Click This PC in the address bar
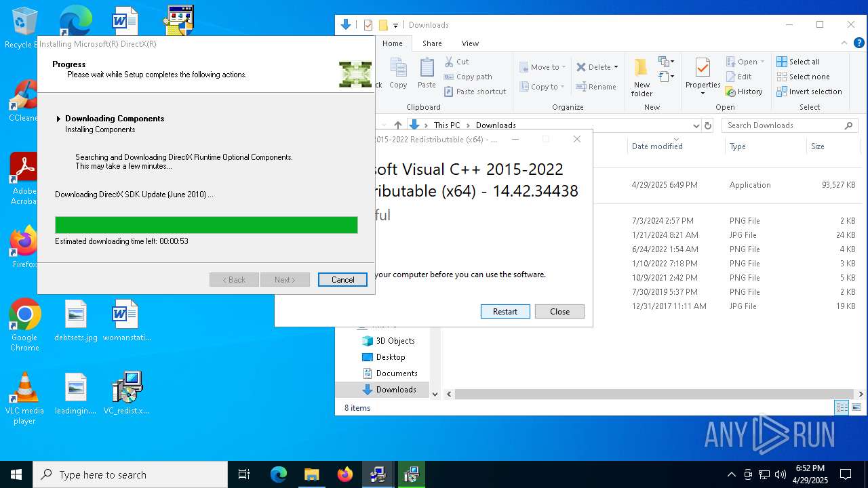Viewport: 868px width, 488px height. pyautogui.click(x=447, y=125)
